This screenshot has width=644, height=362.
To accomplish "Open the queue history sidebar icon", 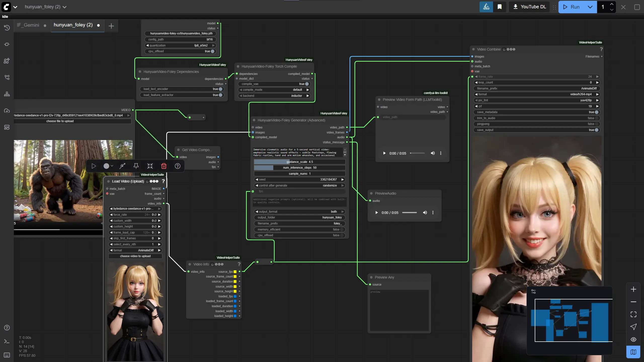I will [7, 28].
